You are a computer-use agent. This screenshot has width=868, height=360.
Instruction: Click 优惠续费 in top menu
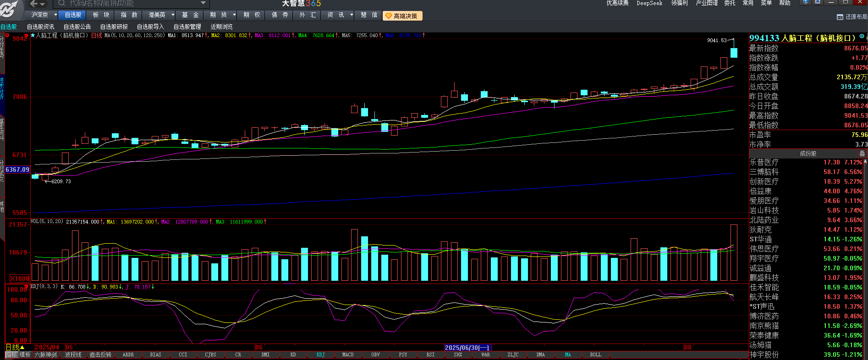pyautogui.click(x=617, y=3)
